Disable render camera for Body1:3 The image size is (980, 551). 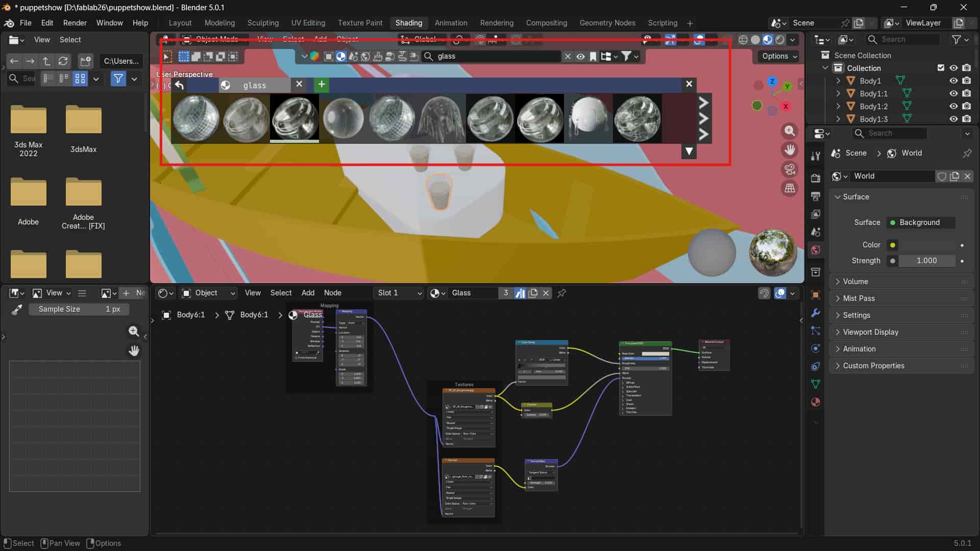tap(966, 119)
